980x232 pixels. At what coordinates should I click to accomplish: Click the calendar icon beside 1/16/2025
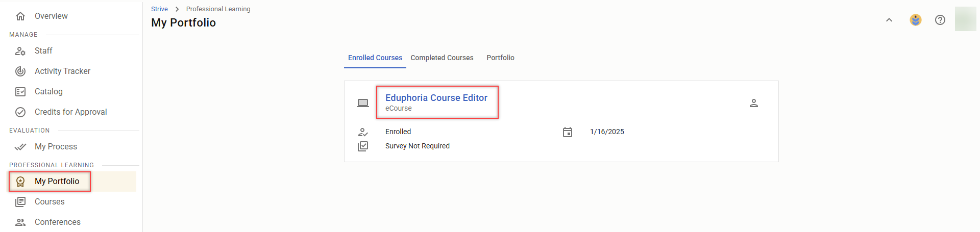click(568, 132)
